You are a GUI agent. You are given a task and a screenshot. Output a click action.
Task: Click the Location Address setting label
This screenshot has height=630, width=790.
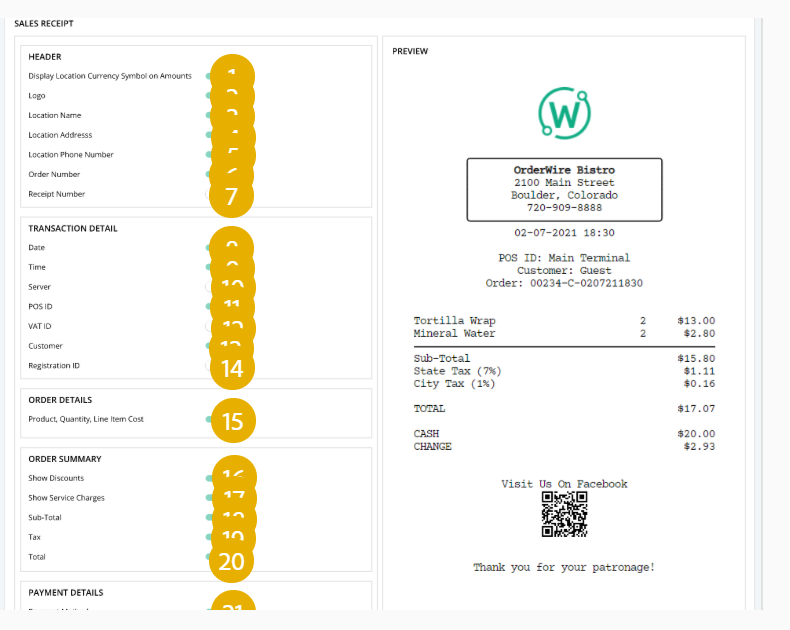click(60, 135)
